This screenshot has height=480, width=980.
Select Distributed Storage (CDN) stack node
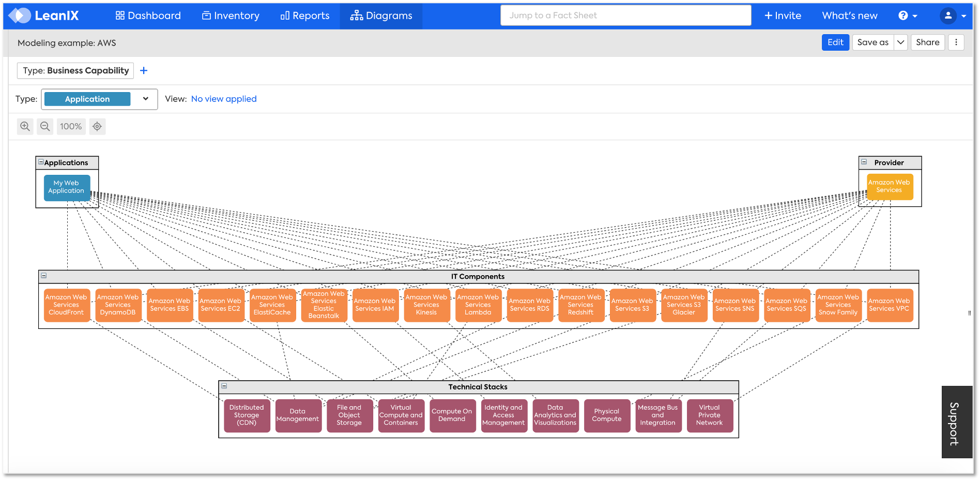[x=247, y=415]
